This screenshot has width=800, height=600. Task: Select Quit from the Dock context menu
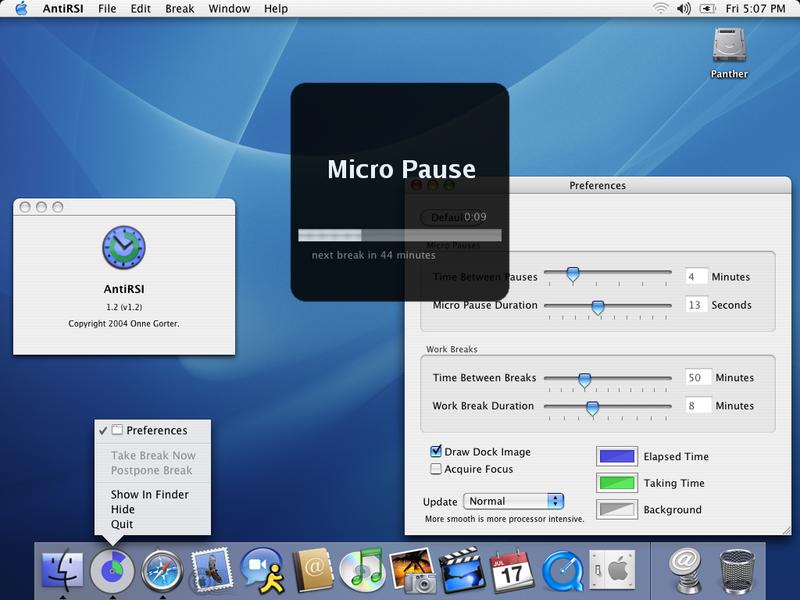click(122, 524)
